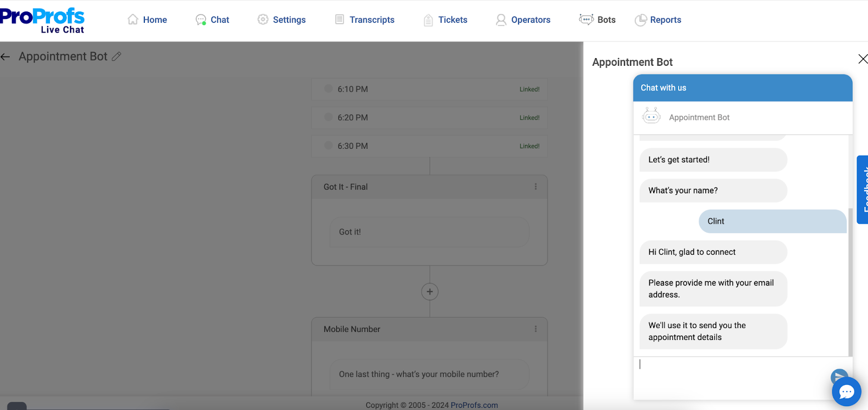Edit the Appointment Bot name with pencil icon
The height and width of the screenshot is (410, 868).
coord(116,56)
